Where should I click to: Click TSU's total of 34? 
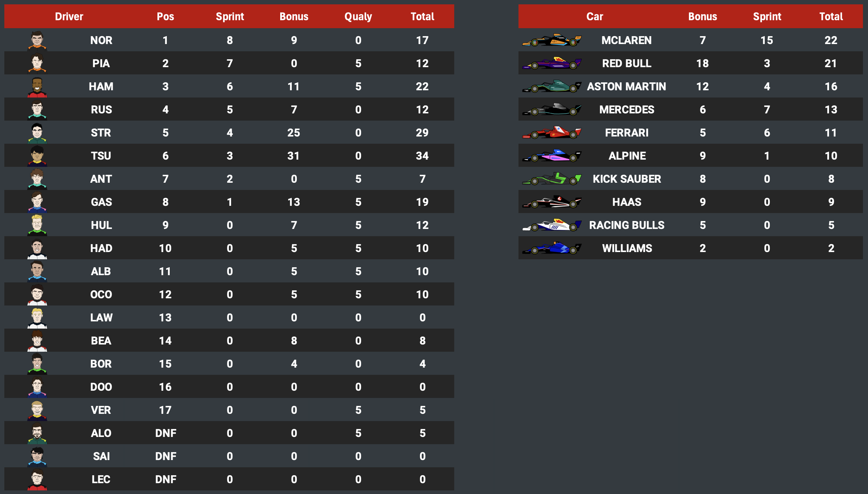(x=422, y=156)
